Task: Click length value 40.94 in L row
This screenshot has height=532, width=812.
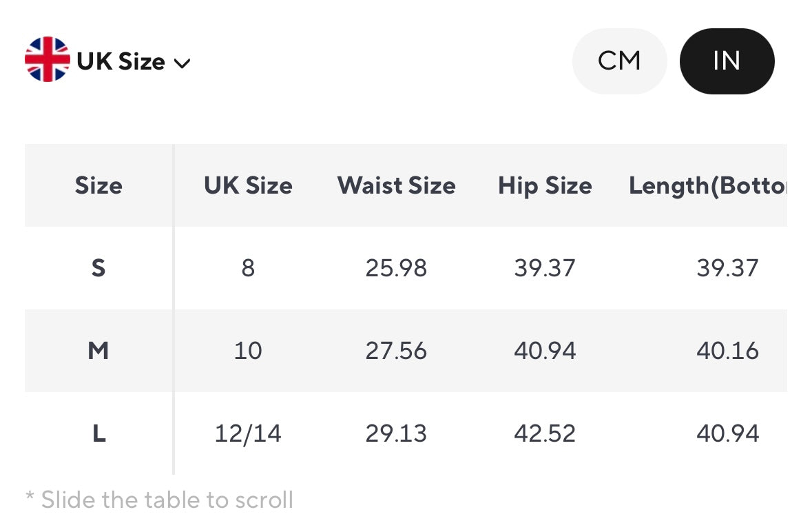Action: (727, 433)
